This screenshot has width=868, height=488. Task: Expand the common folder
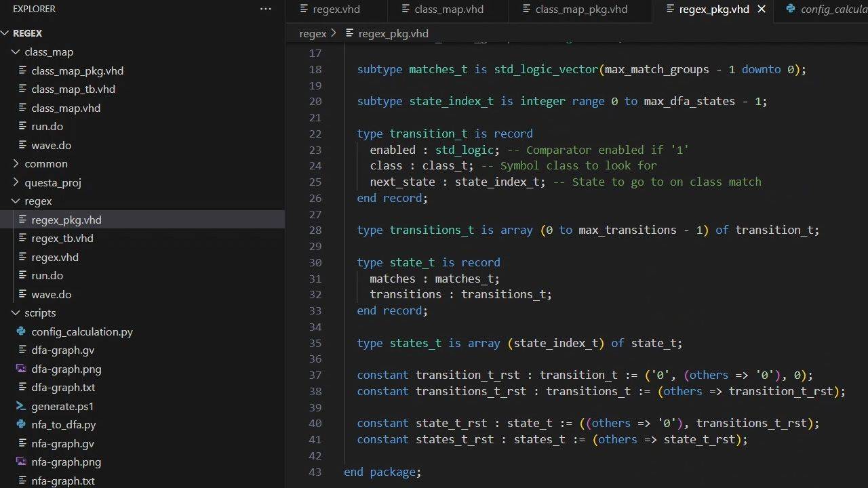point(16,164)
